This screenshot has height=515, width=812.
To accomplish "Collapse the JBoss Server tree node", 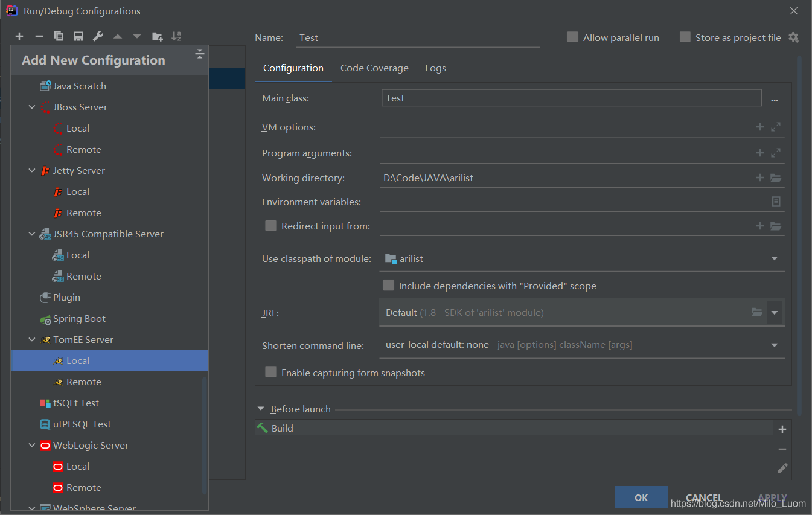I will (32, 107).
